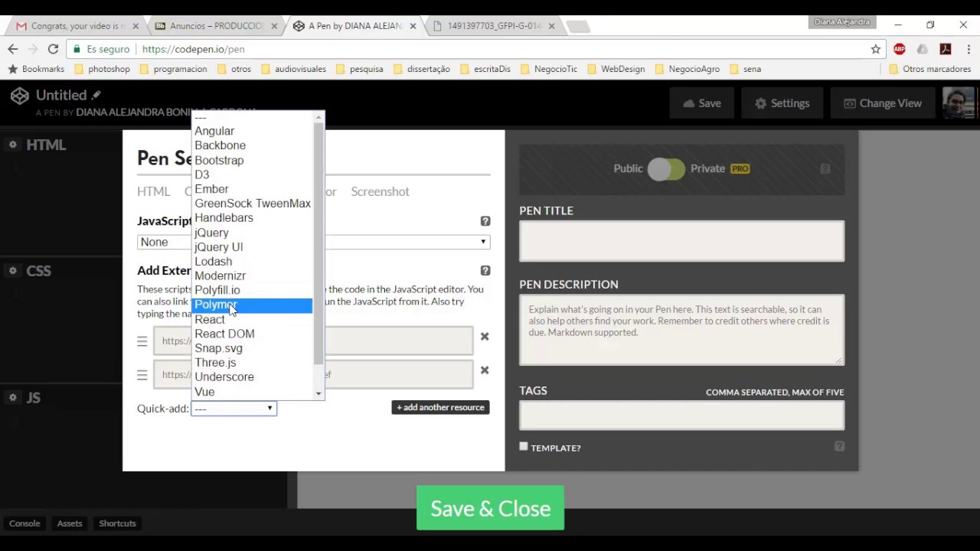Click CodePen logo icon
Viewport: 980px width, 551px height.
tap(20, 96)
